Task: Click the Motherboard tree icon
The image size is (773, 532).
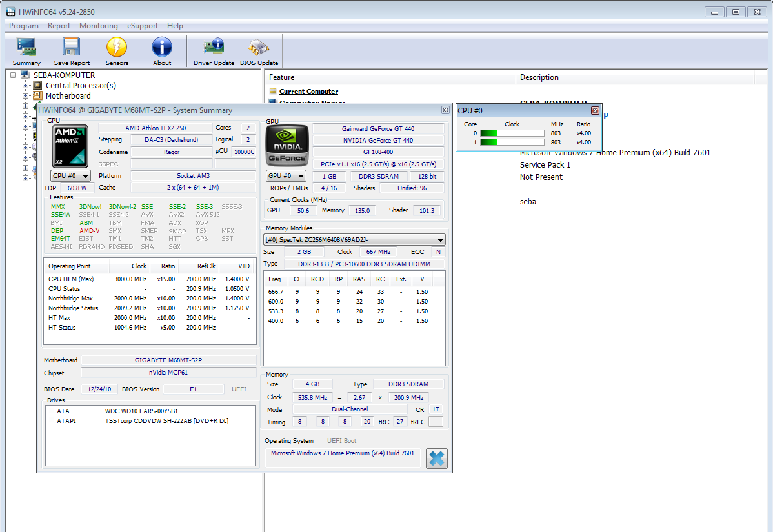Action: pyautogui.click(x=37, y=96)
